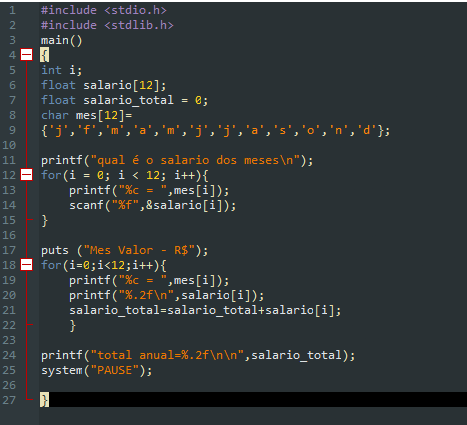Image resolution: width=467 pixels, height=425 pixels.
Task: Place cursor on the highlighted opening brace
Action: pyautogui.click(x=44, y=55)
